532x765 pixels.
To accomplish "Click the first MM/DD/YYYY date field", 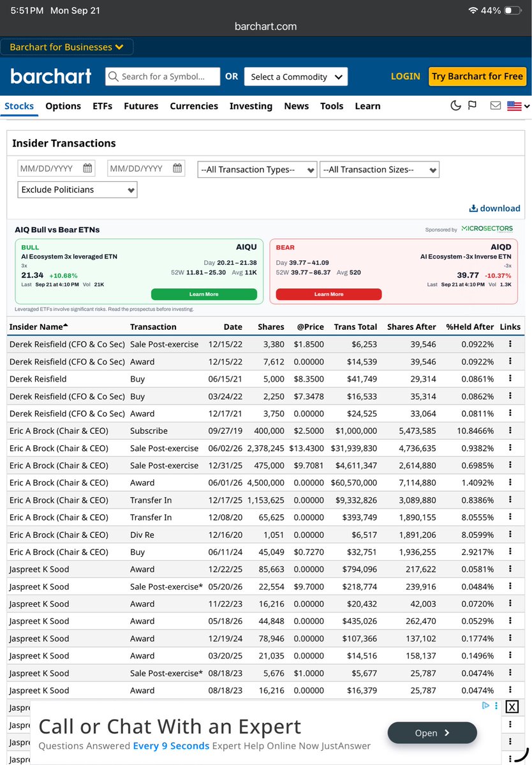I will click(56, 168).
